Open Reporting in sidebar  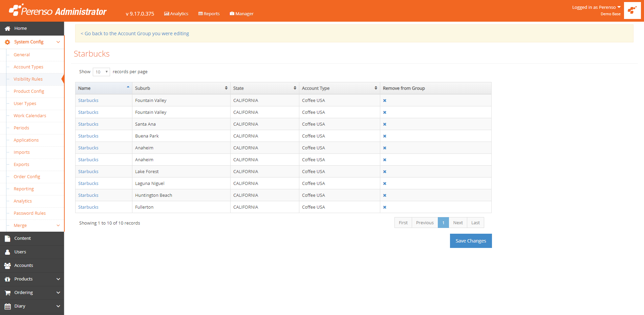click(24, 189)
